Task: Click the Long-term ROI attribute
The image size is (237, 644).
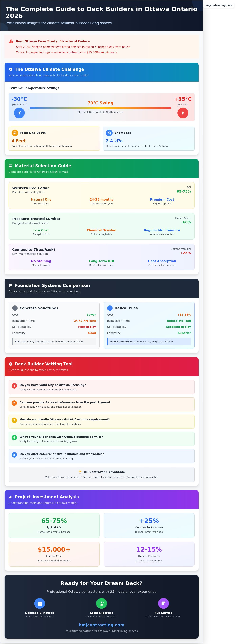Action: pos(102,261)
